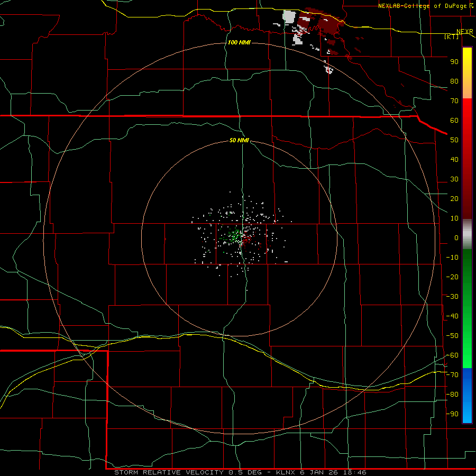Select the 0 scale label
The width and height of the screenshot is (476, 476).
(456, 237)
